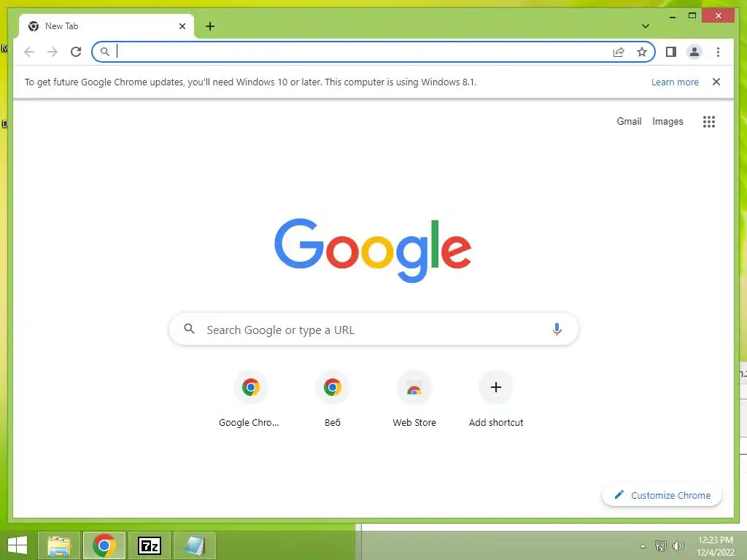Open the Google apps grid

(709, 122)
